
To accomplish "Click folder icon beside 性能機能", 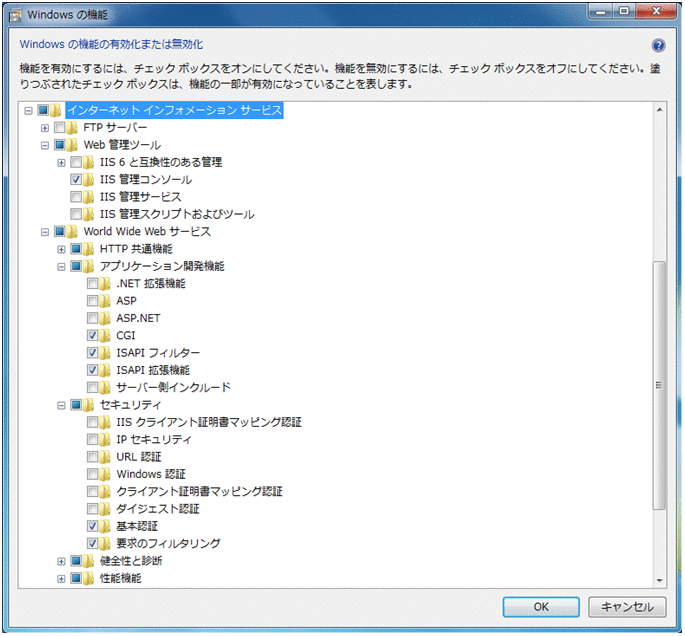I will [x=88, y=578].
